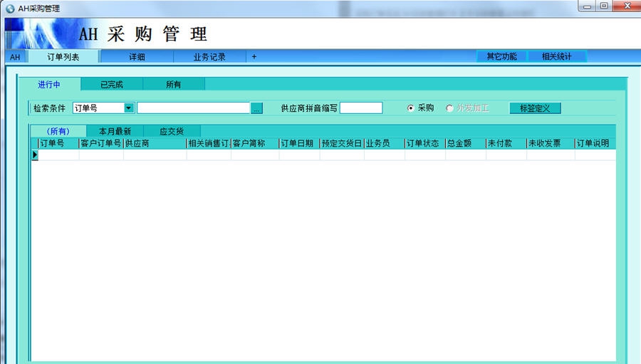Select the 外发加工 radio button

(449, 108)
